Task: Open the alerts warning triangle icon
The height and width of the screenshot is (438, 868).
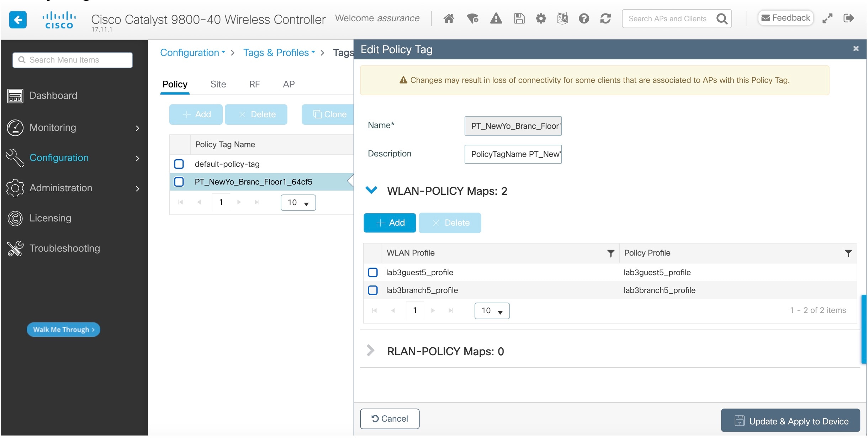Action: pos(496,18)
